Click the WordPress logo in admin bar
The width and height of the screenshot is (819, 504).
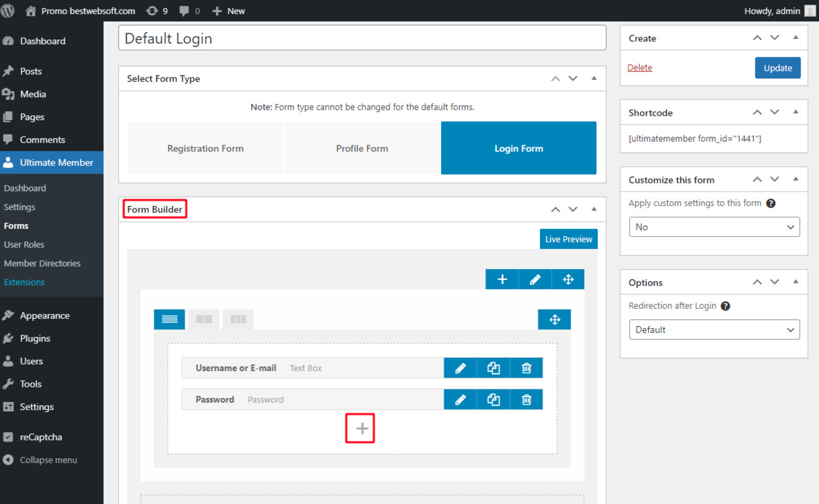[8, 11]
